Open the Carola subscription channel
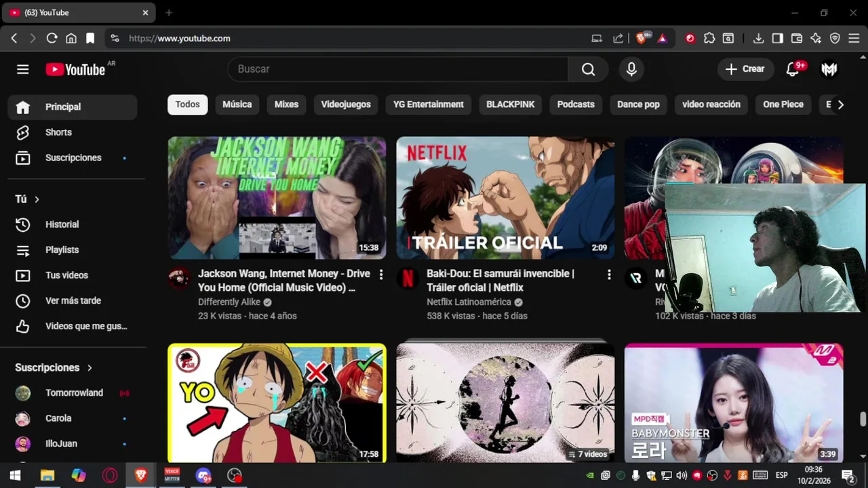The height and width of the screenshot is (488, 868). point(73,418)
